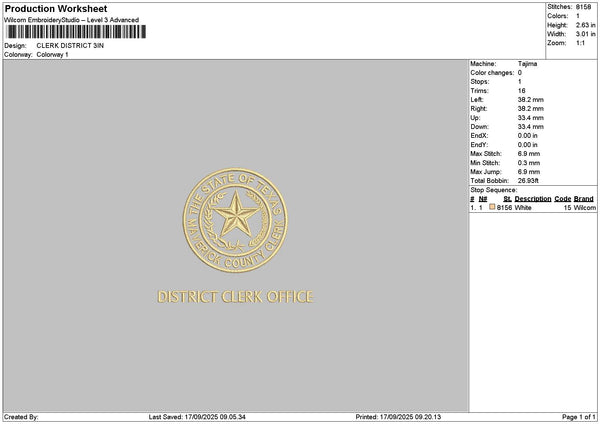Click the Production Worksheet heading
The height and width of the screenshot is (424, 600).
pos(56,8)
